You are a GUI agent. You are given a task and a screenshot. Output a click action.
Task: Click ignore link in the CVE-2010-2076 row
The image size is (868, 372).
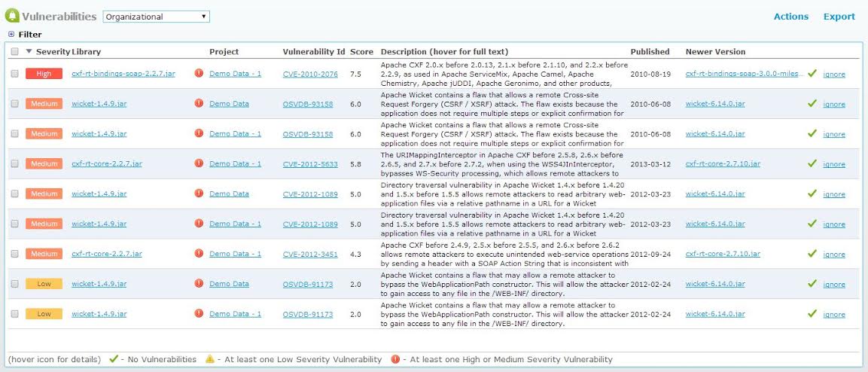click(x=833, y=75)
